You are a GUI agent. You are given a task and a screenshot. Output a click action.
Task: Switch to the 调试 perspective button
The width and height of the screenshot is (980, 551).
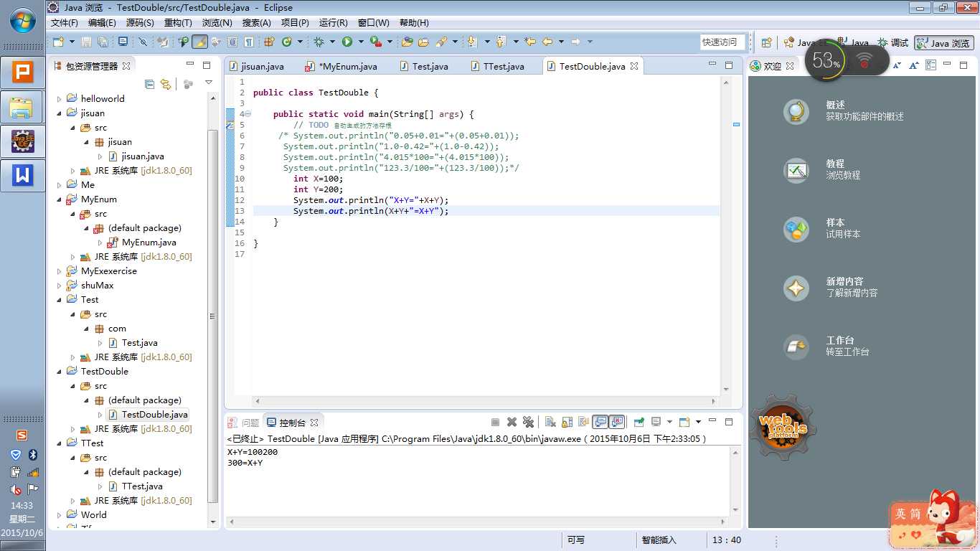click(x=893, y=42)
